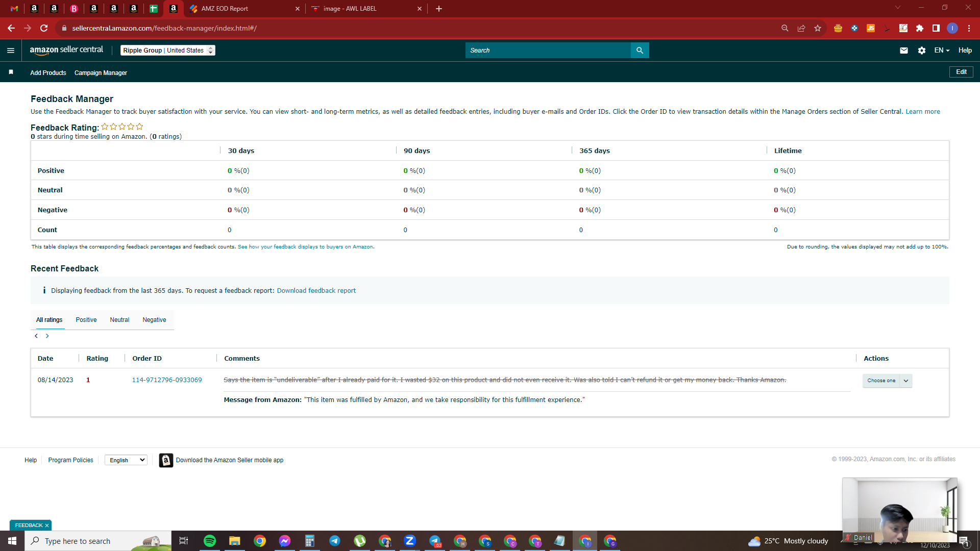The height and width of the screenshot is (551, 980).
Task: Open the Choose one actions dropdown
Action: (x=887, y=381)
